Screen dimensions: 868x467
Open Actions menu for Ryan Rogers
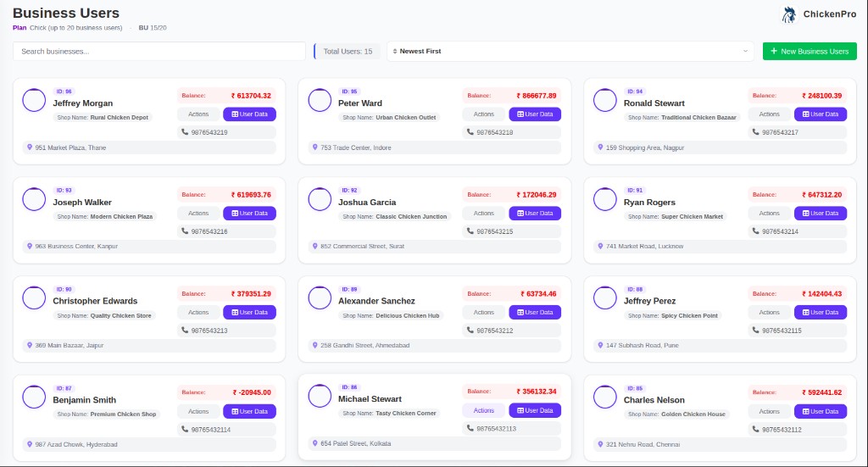[x=769, y=213]
